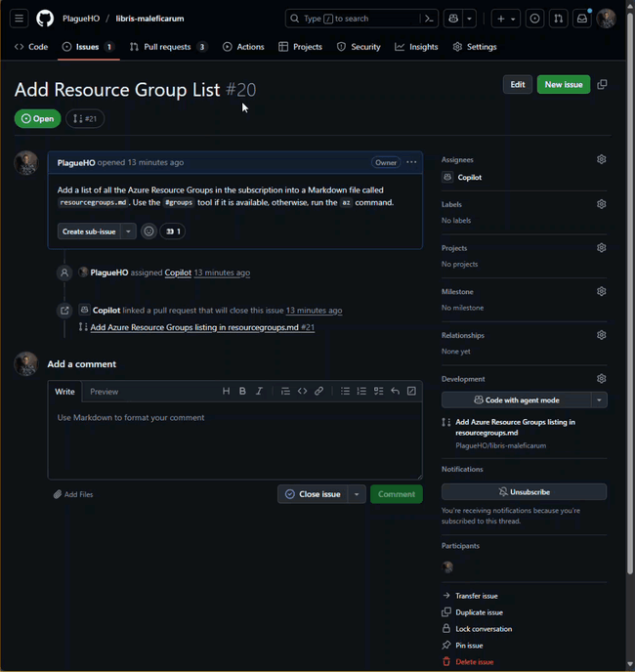Insert a saved reply with the arrow icon
635x672 pixels.
point(395,391)
